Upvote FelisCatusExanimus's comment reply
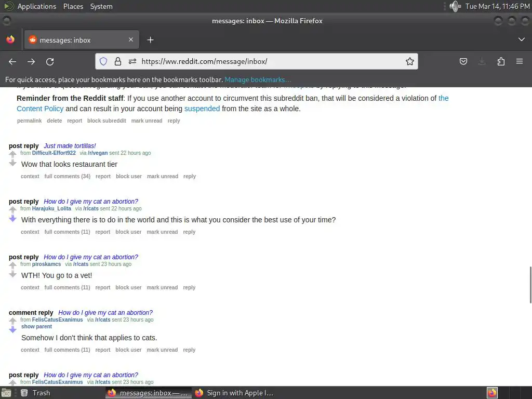 point(12,321)
